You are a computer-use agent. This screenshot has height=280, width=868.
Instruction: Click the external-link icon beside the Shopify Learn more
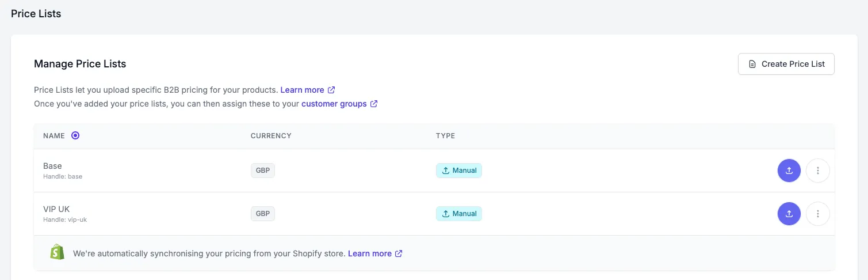click(399, 253)
